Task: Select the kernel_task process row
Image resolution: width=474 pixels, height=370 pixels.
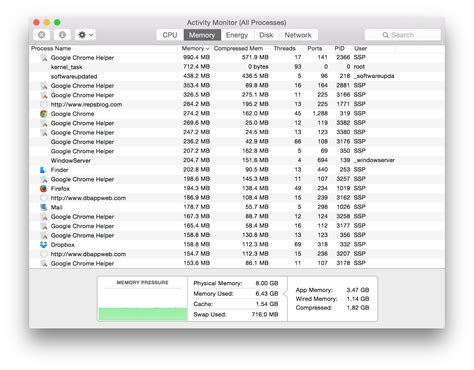Action: [237, 67]
